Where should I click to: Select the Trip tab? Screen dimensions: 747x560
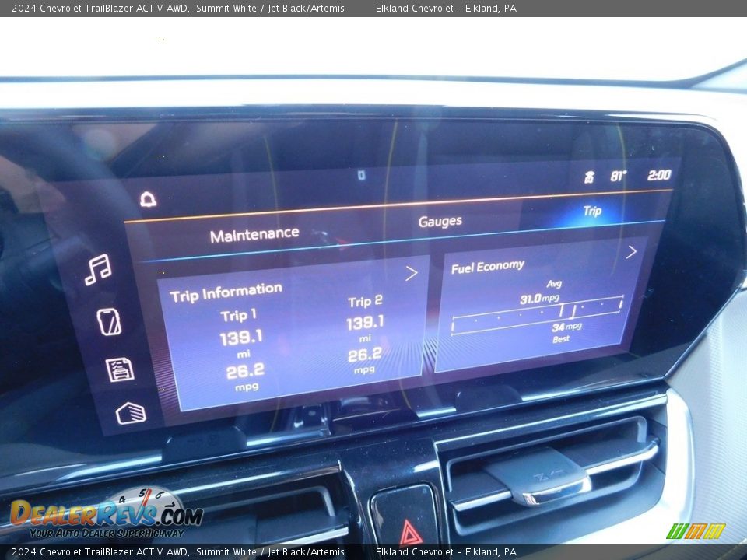[x=592, y=211]
